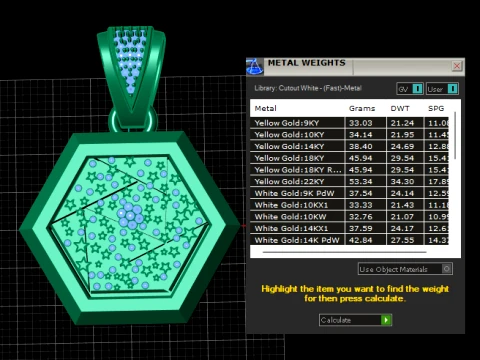
Task: Click the green arrow on Calculate
Action: 386,320
